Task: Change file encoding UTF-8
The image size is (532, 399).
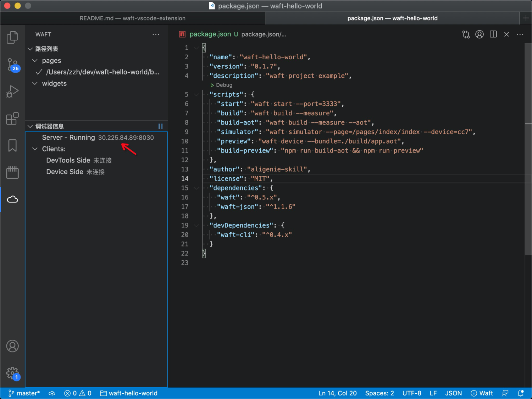Action: [412, 393]
